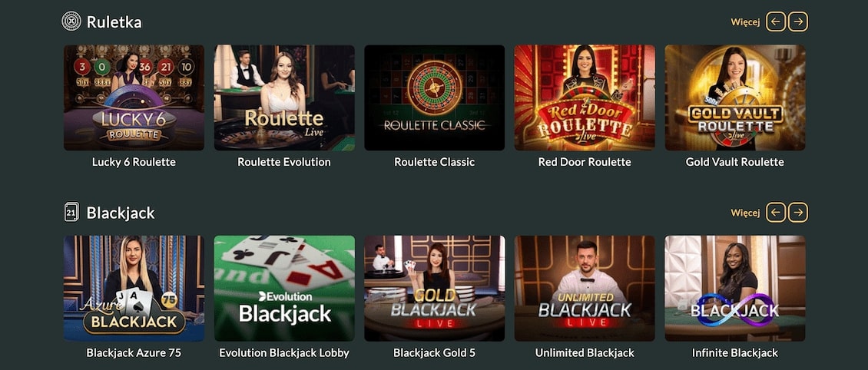868x370 pixels.
Task: Open Więcej link in Blackjack section
Action: click(x=745, y=213)
